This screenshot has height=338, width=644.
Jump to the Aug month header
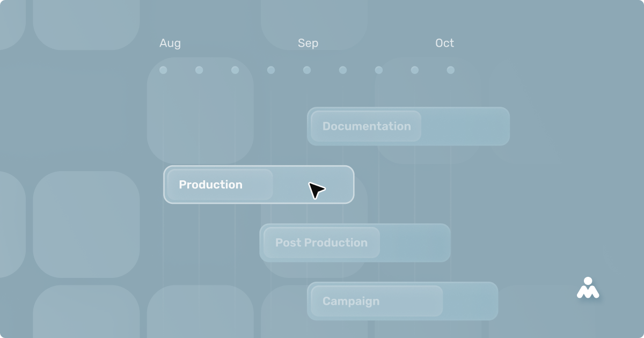tap(170, 43)
